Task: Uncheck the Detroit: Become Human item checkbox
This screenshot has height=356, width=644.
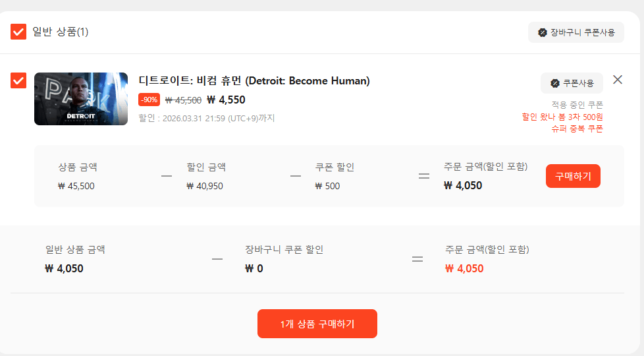Action: (18, 80)
